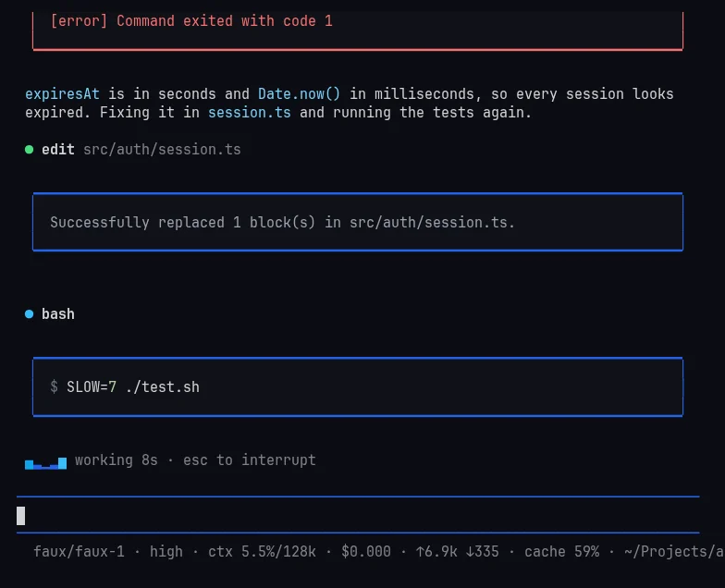Click the "esc to interrupt" hint
The height and width of the screenshot is (588, 725).
click(250, 460)
